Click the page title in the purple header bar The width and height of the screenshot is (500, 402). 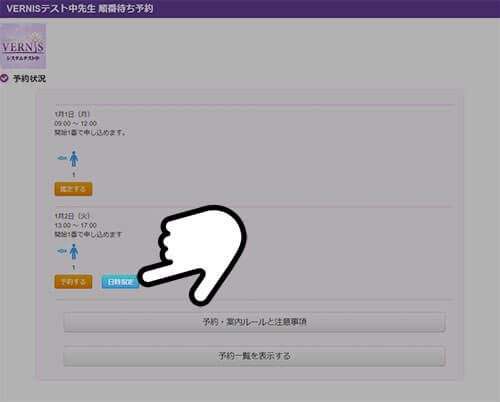pyautogui.click(x=80, y=9)
